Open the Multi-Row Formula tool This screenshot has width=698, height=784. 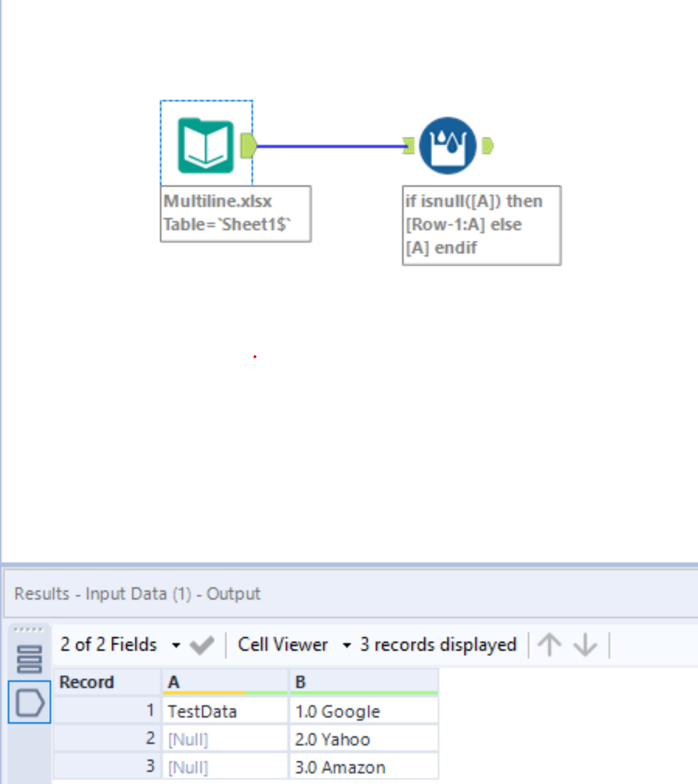point(447,144)
